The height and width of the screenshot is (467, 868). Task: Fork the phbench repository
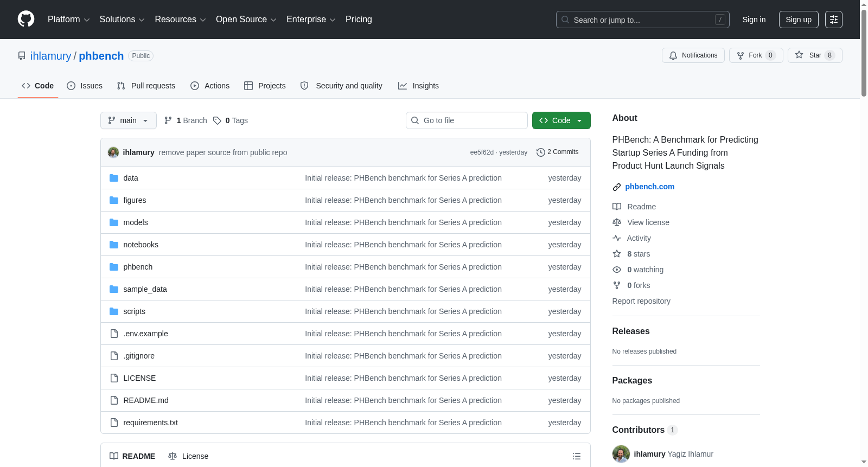pos(756,55)
